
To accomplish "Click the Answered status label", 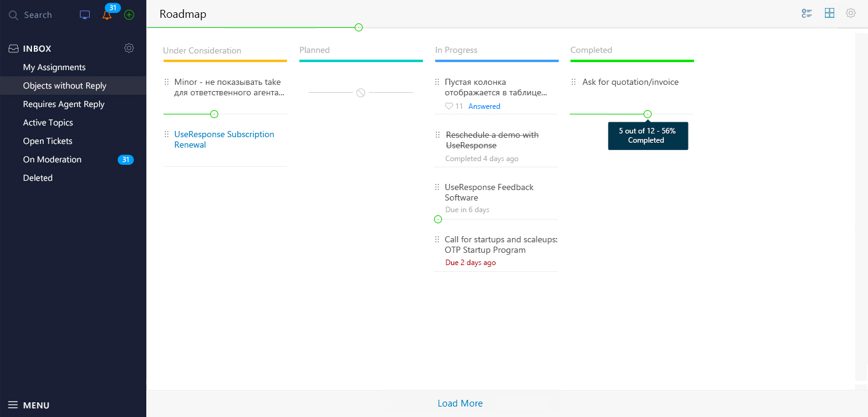I will 484,106.
